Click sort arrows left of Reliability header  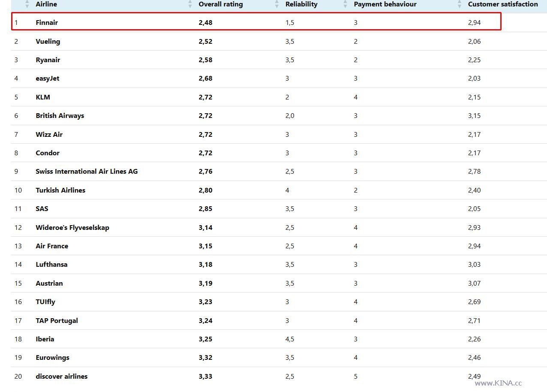tap(277, 4)
